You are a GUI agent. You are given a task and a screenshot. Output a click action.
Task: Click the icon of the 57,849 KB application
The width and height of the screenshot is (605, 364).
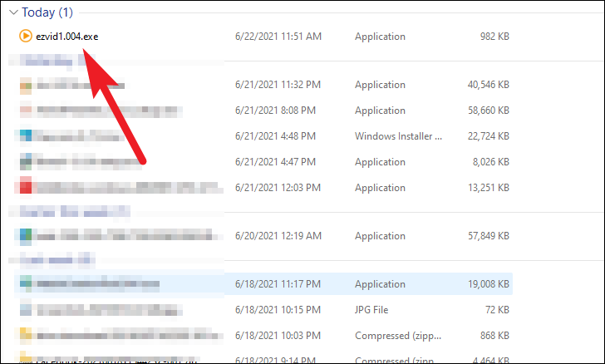point(25,236)
